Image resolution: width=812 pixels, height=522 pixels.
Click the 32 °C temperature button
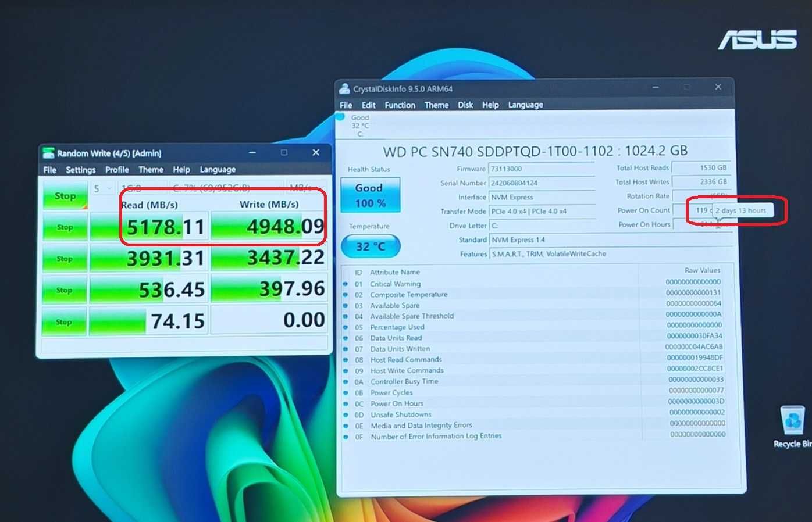click(x=371, y=246)
